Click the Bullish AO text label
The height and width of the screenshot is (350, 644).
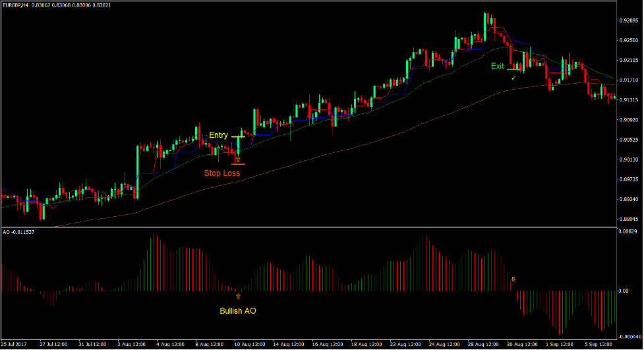(x=238, y=310)
